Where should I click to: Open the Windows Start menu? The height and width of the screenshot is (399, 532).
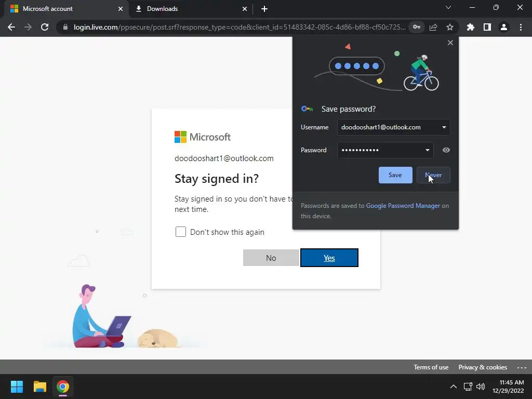click(x=17, y=387)
